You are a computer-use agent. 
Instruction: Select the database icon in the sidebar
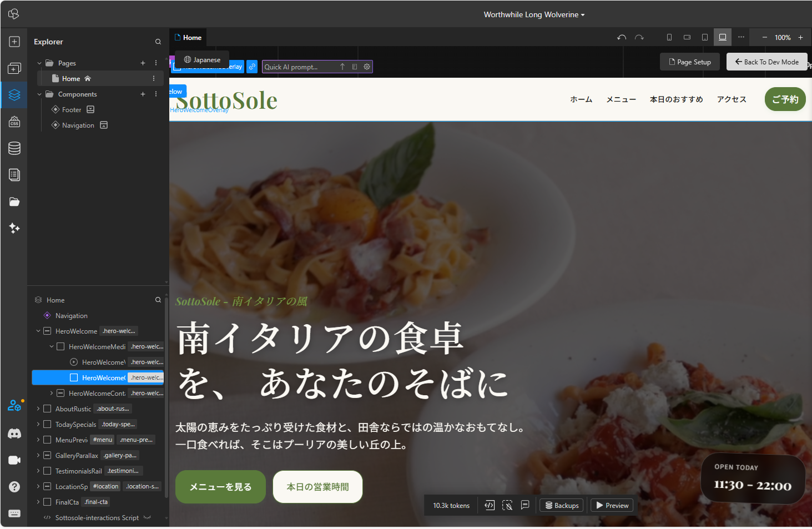point(14,148)
